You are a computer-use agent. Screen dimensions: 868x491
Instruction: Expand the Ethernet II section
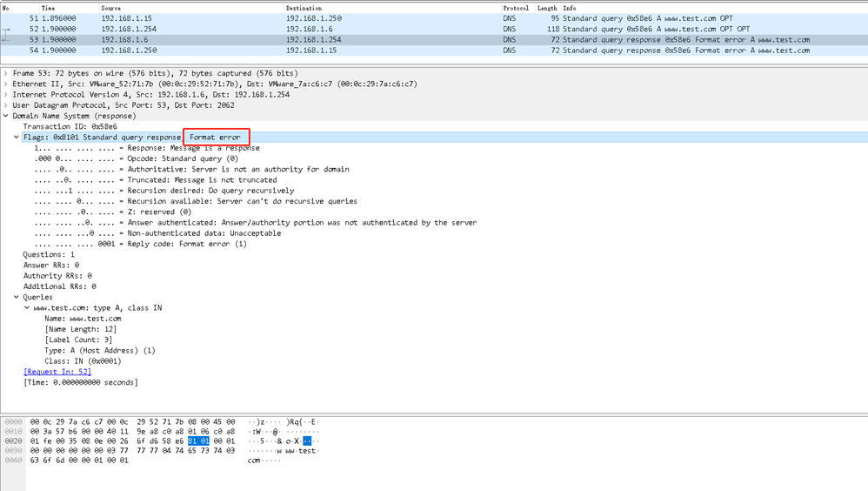tap(5, 84)
